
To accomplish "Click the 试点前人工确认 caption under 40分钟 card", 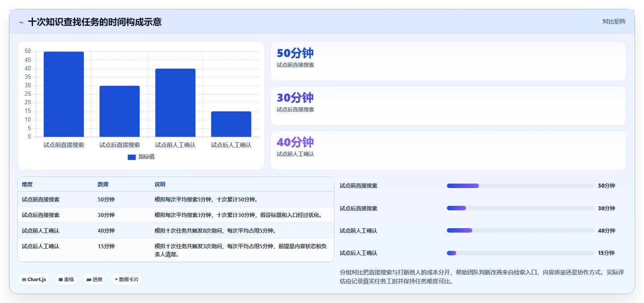I will click(295, 154).
